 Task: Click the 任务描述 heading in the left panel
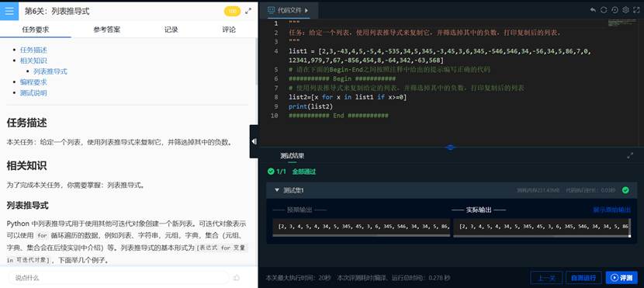(x=26, y=123)
